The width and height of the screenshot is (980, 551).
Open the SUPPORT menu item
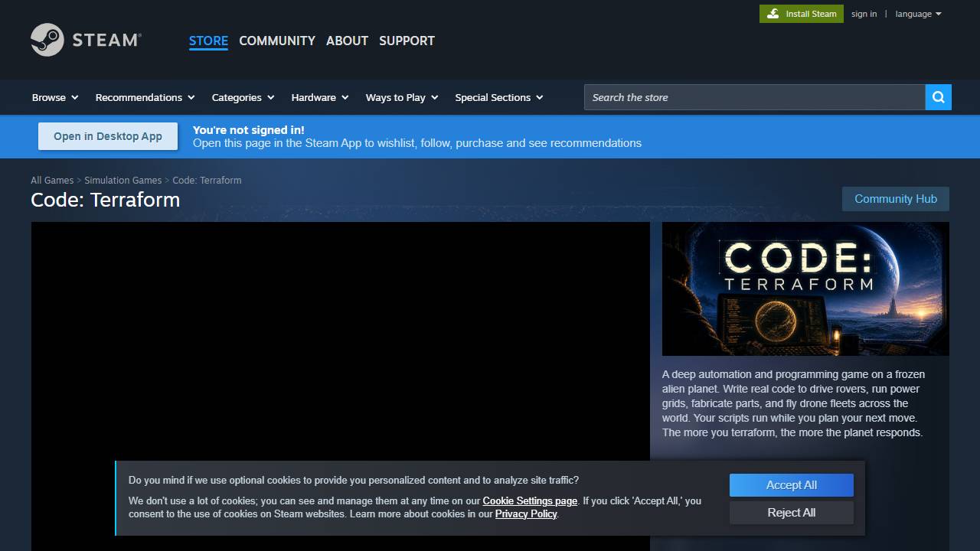[x=407, y=41]
